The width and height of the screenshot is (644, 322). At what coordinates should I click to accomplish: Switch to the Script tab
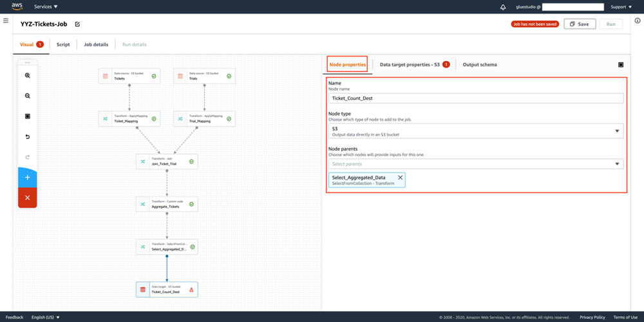pos(63,44)
